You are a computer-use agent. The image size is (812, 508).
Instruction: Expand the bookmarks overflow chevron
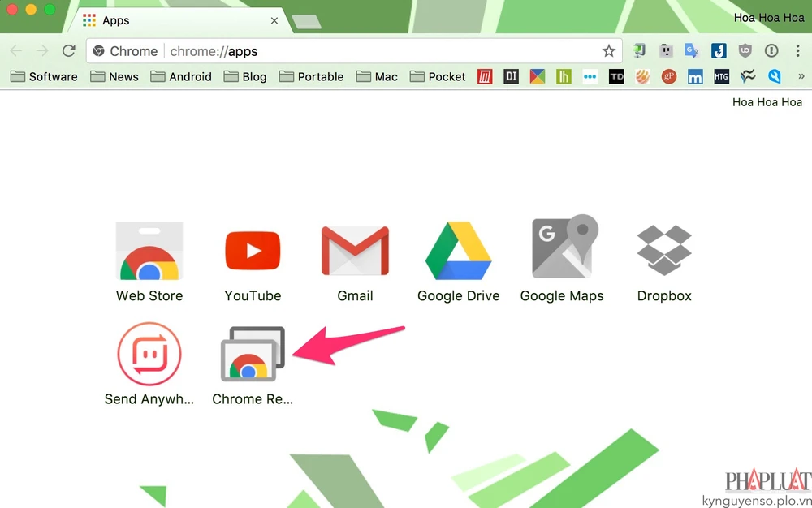(801, 77)
